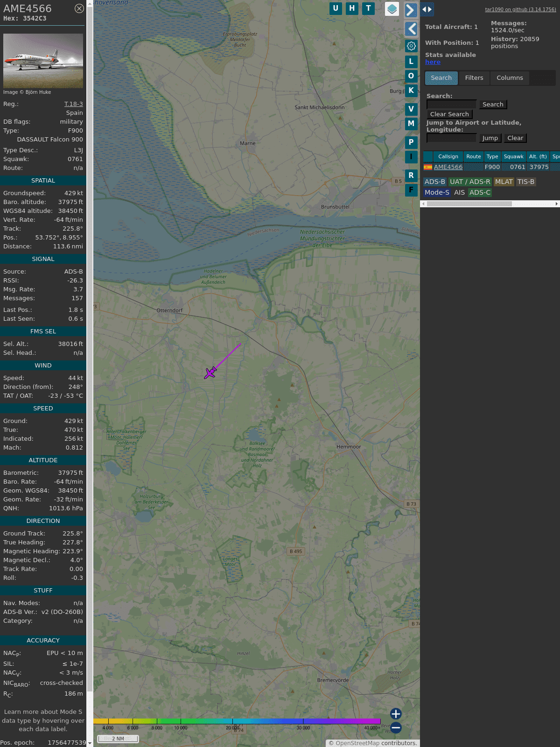This screenshot has width=560, height=747.
Task: Switch to the Columns tab
Action: (x=510, y=78)
